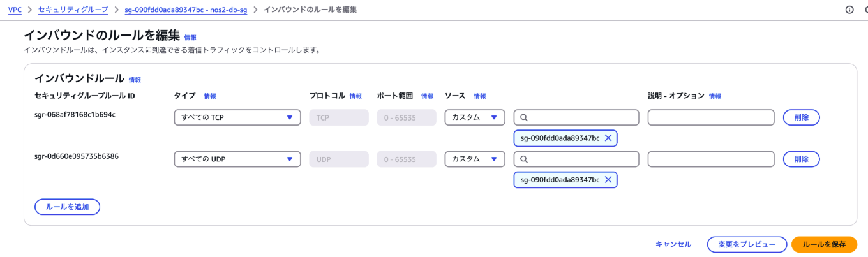
Task: Click 変更をプレビュー button
Action: [747, 244]
